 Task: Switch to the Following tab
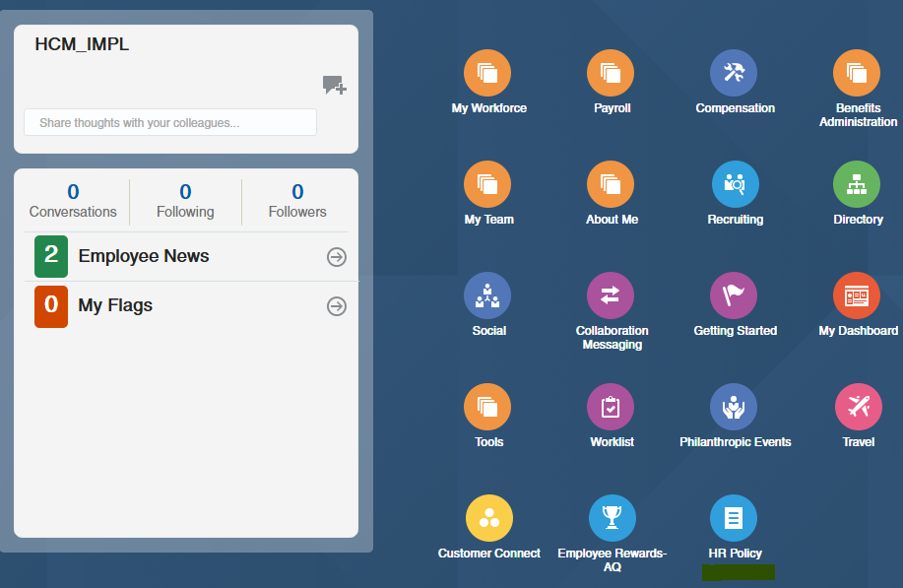point(184,201)
